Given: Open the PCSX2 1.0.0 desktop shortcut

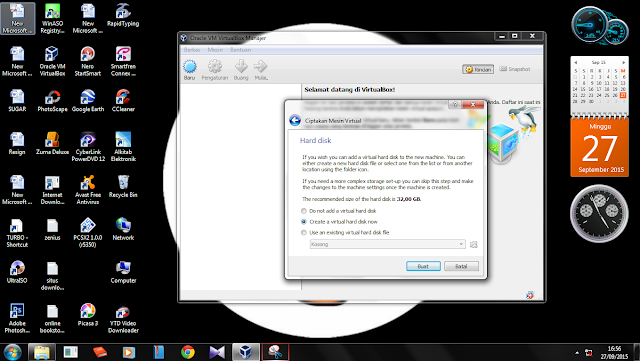Looking at the screenshot, I should (87, 232).
